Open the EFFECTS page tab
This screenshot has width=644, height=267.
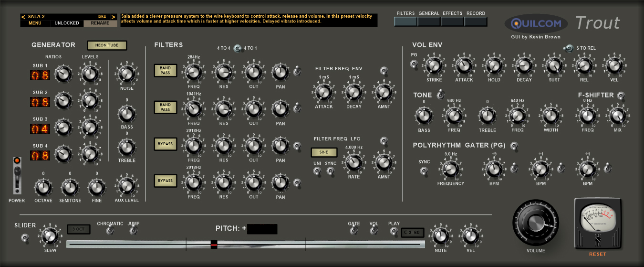pyautogui.click(x=452, y=21)
